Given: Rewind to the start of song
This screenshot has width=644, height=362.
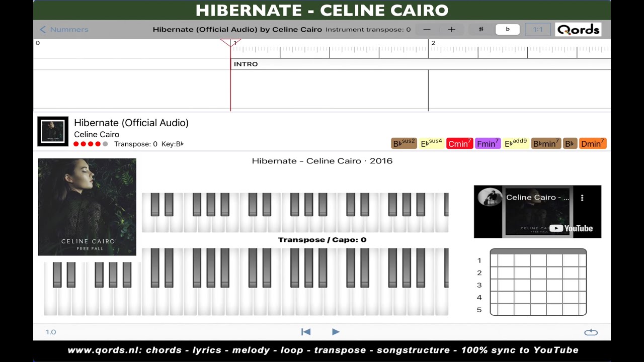Looking at the screenshot, I should point(305,332).
